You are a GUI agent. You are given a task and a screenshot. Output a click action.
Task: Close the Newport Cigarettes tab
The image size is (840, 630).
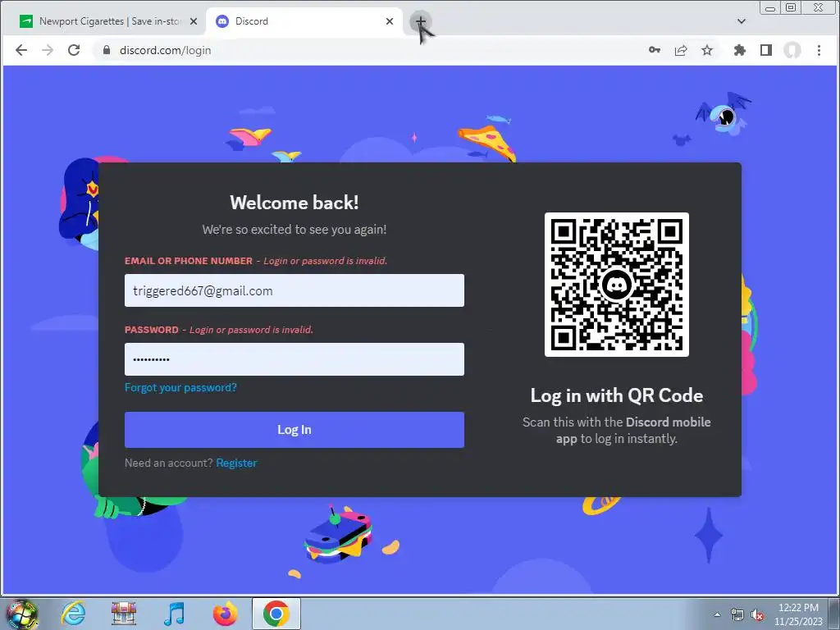click(194, 21)
